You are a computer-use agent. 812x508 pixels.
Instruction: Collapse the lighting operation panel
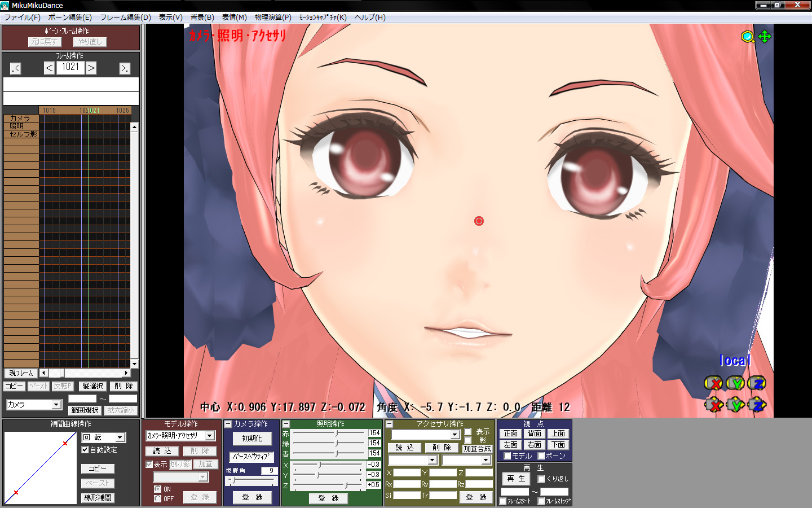286,424
